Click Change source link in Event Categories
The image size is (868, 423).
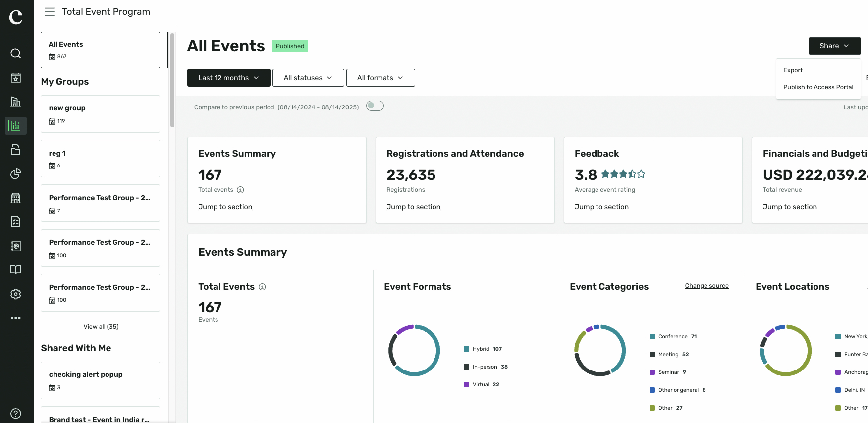[707, 286]
